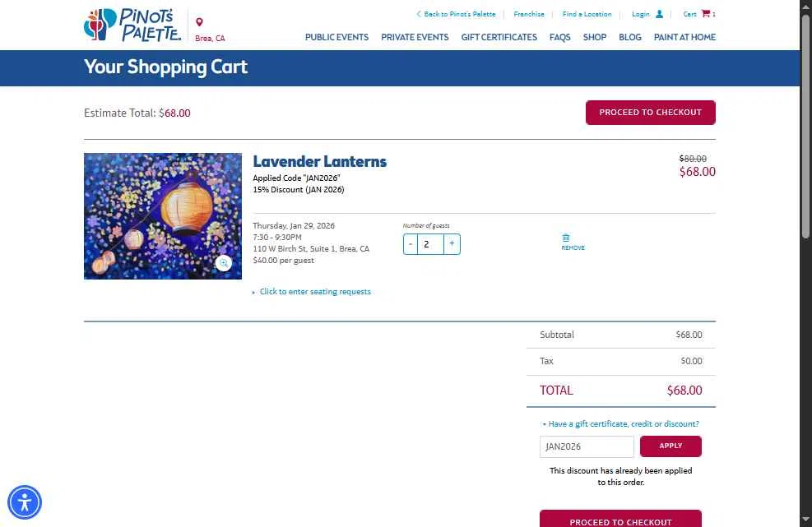
Task: Click the Login user icon
Action: click(x=659, y=14)
